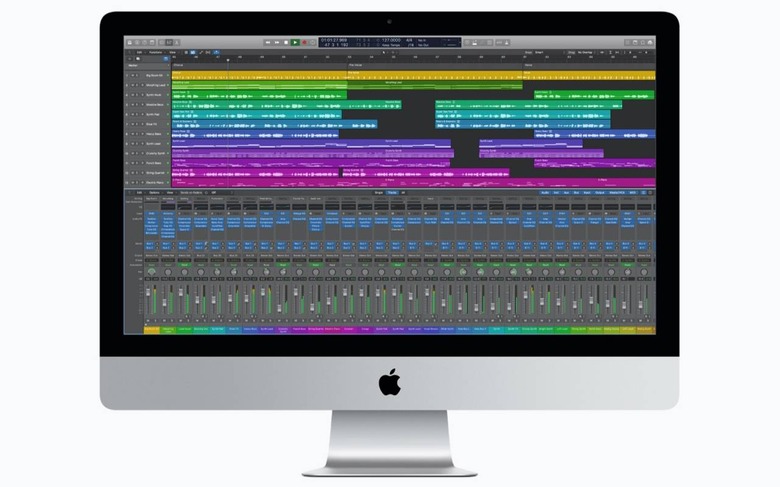Solo the Heavy Bass track

pos(137,134)
